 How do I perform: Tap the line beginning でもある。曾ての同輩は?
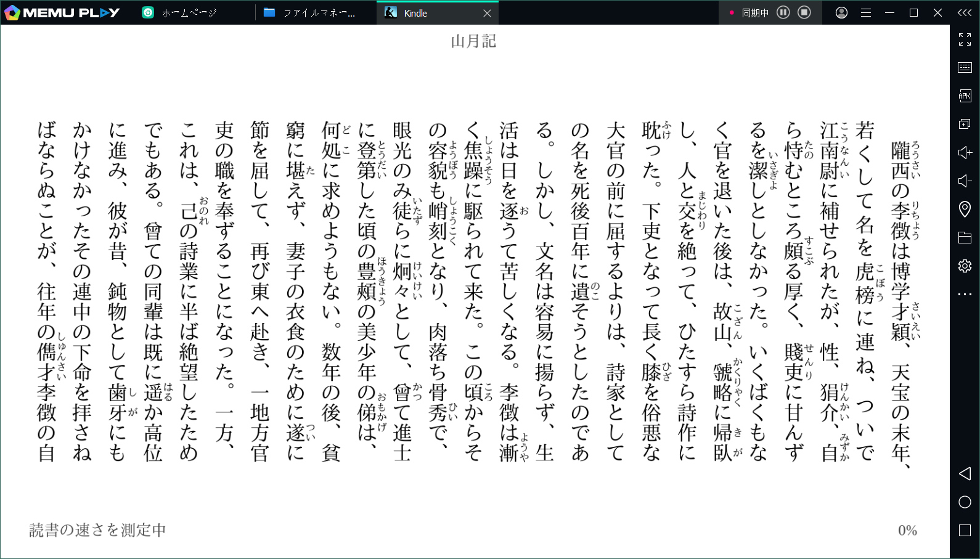(x=153, y=291)
